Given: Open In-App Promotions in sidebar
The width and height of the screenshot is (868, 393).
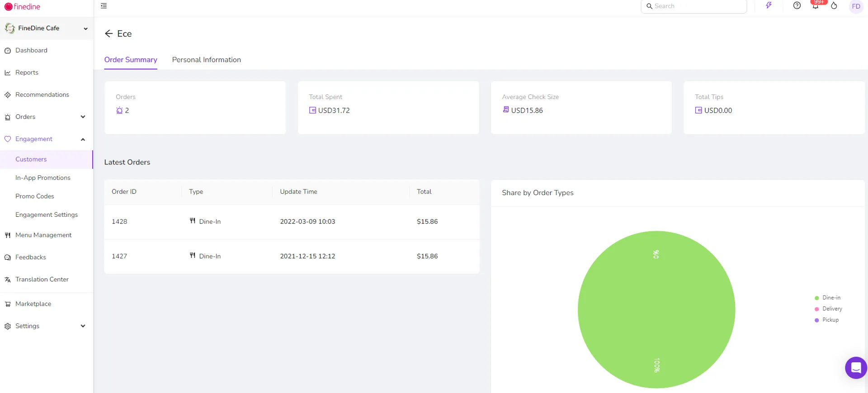Looking at the screenshot, I should pos(43,178).
